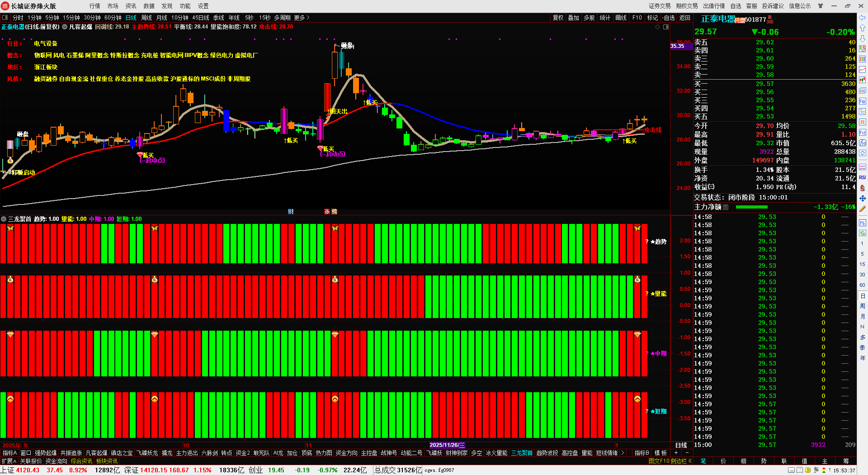The height and width of the screenshot is (475, 868).
Task: Select the pencil drawing tool icon
Action: click(863, 209)
